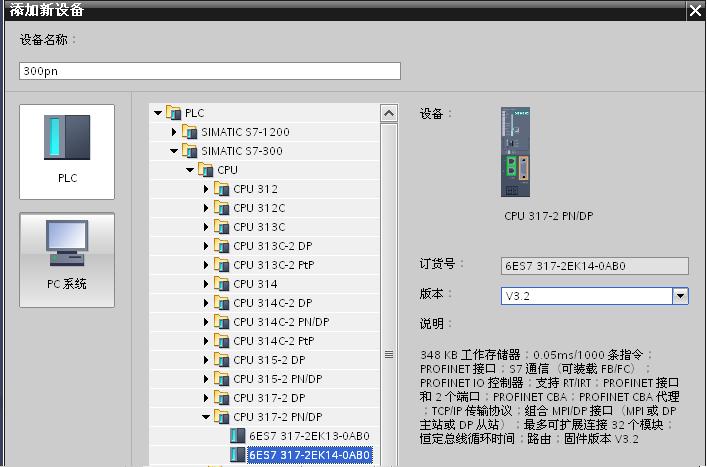The width and height of the screenshot is (707, 467).
Task: Expand the CPU 313C-2 DP node arrow
Action: pos(206,246)
